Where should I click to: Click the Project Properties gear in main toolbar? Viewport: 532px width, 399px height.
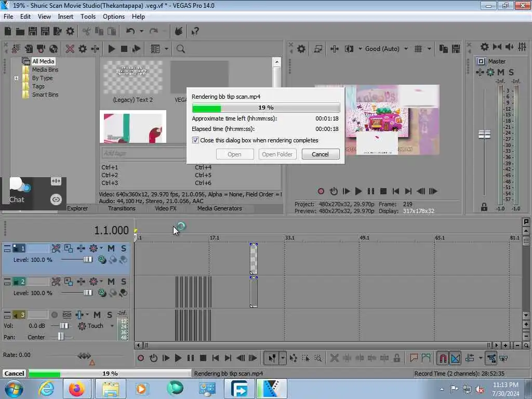70,32
